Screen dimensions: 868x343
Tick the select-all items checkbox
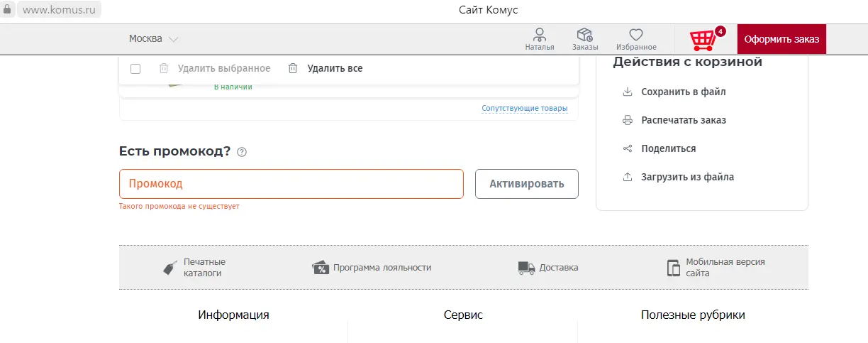(x=135, y=69)
